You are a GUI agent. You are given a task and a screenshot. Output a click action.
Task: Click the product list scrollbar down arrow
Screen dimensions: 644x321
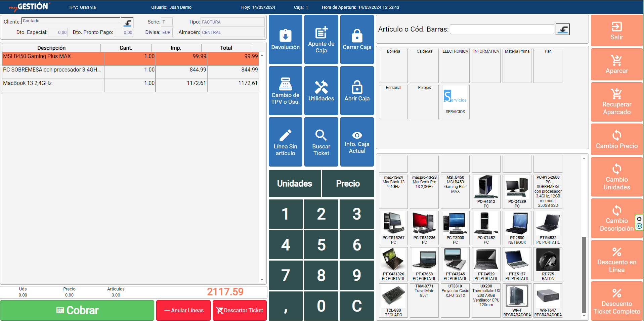click(x=584, y=315)
